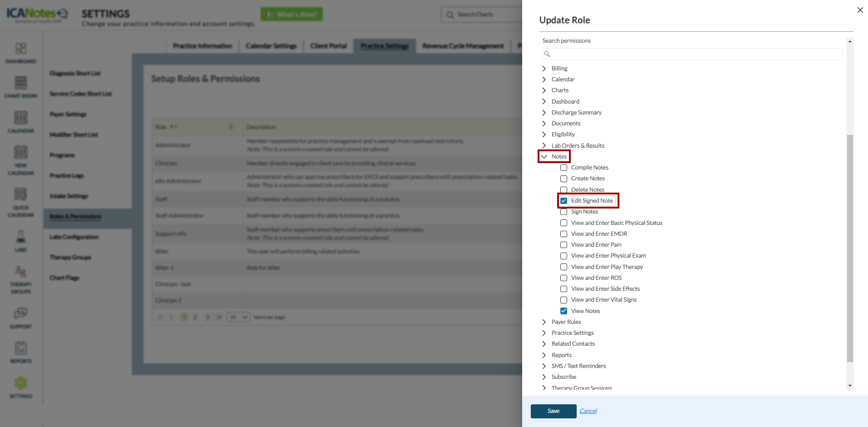The image size is (868, 427).
Task: Go to last page of roles
Action: [219, 317]
